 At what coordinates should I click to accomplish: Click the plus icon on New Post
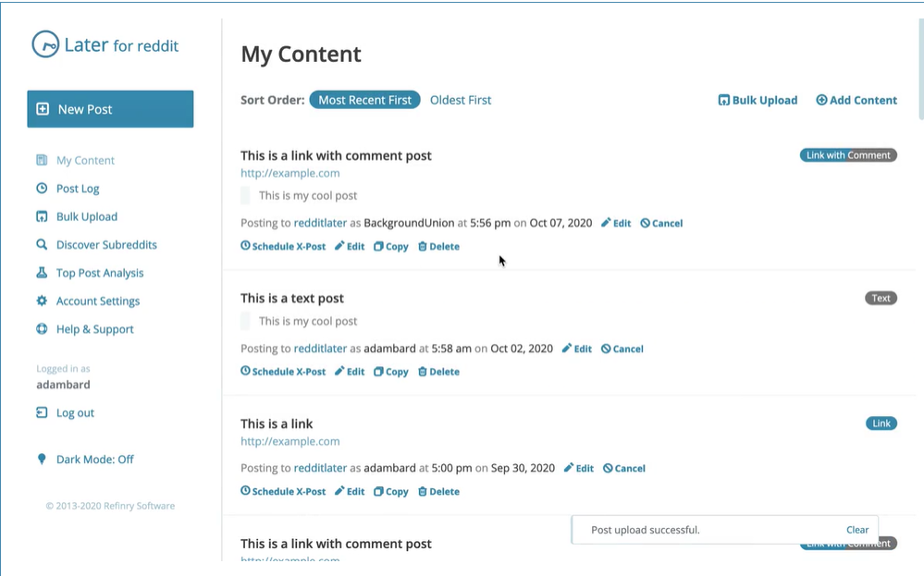43,109
